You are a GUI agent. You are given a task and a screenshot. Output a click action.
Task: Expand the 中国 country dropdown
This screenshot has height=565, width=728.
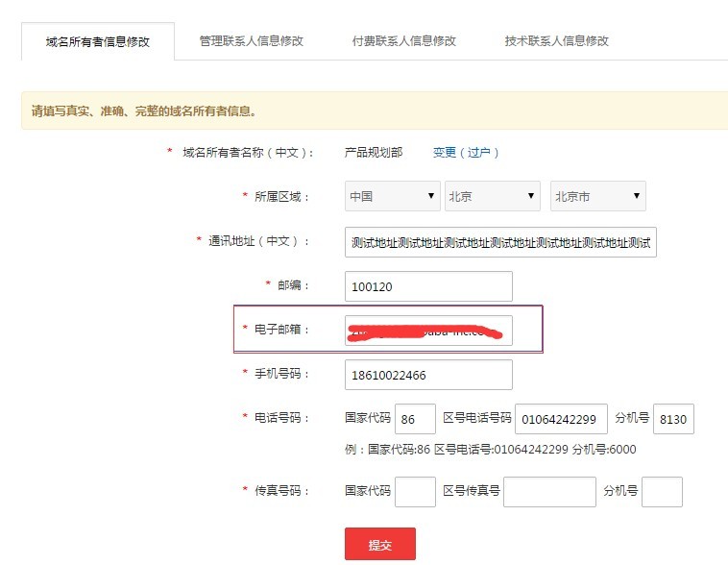[392, 196]
